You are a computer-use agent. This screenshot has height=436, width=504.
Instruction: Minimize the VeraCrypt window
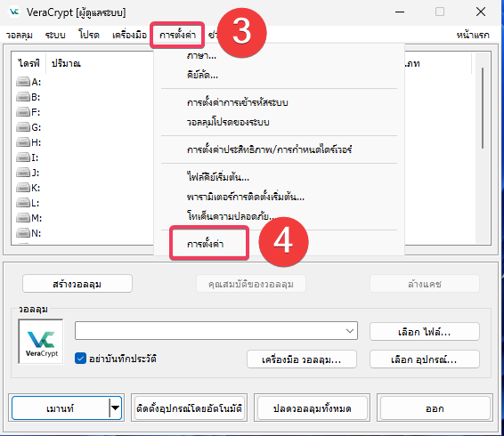(400, 12)
